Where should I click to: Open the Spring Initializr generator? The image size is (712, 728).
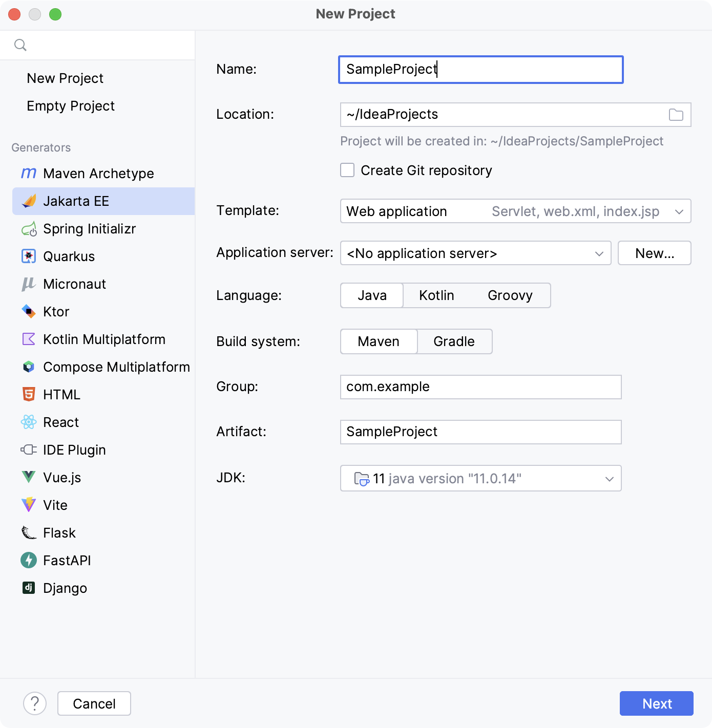(x=90, y=229)
